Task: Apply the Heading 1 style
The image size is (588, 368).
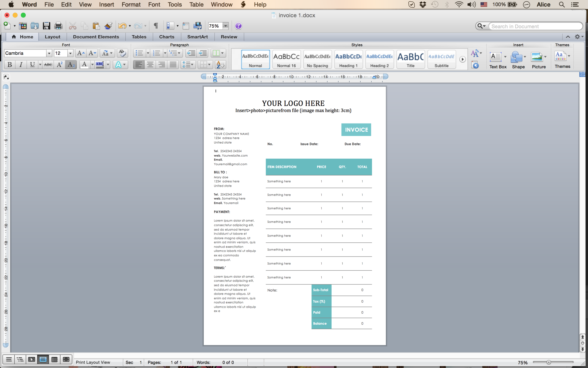Action: coord(348,59)
